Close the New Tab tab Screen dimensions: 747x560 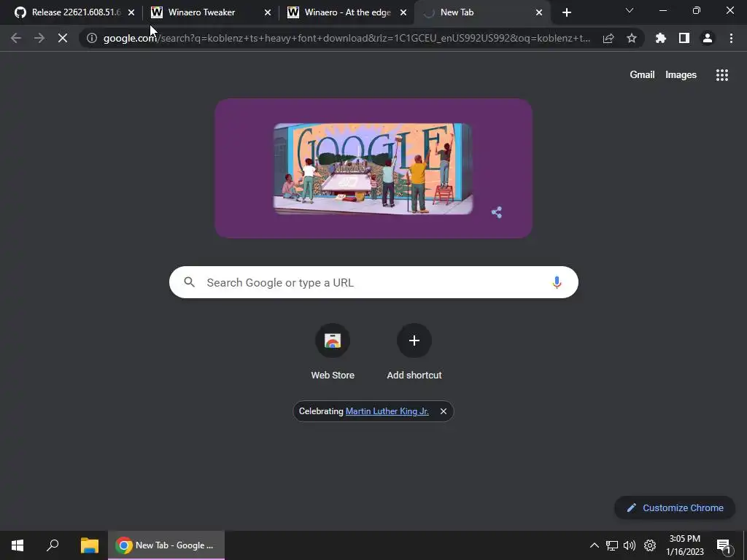[x=539, y=12]
